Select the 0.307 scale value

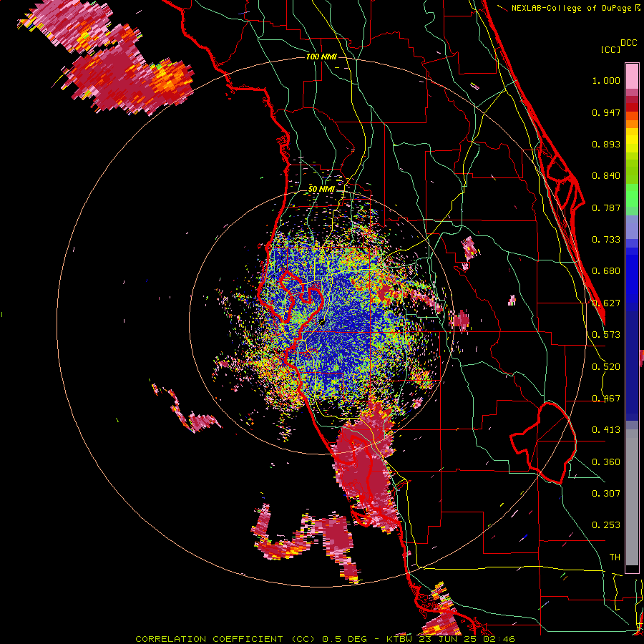pyautogui.click(x=606, y=494)
